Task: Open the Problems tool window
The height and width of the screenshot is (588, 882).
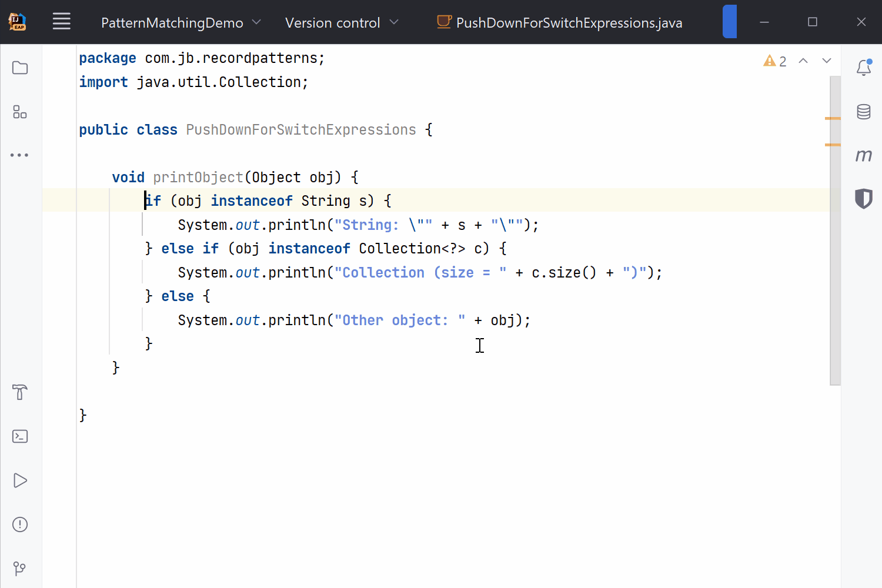Action: coord(19,524)
